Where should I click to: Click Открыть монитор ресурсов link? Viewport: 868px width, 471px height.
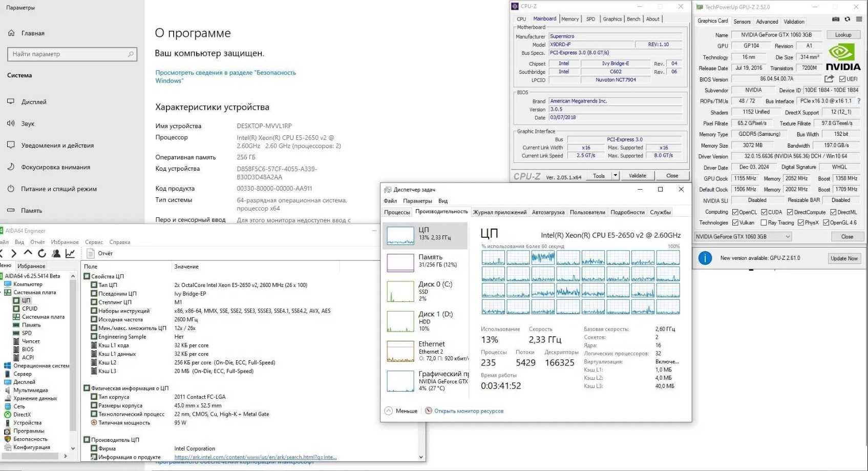click(469, 411)
